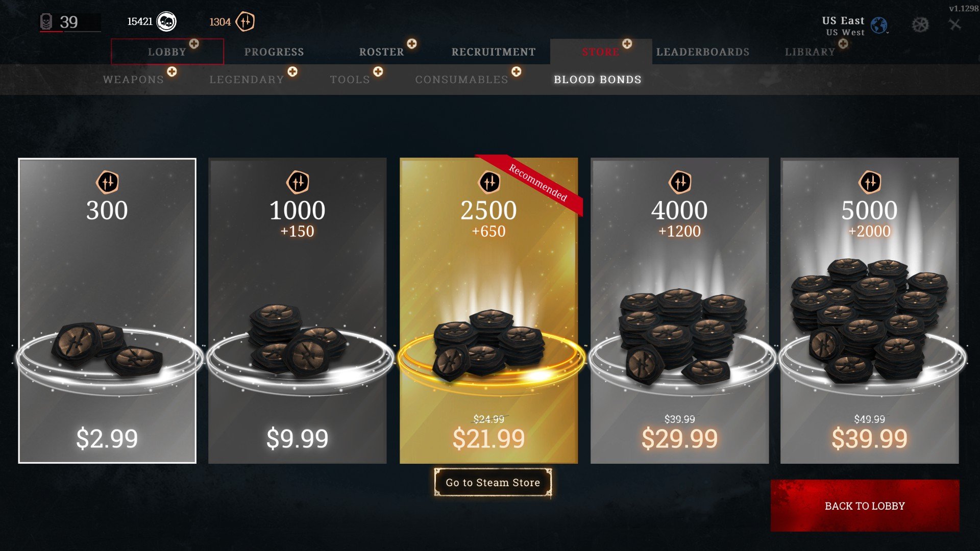Go to the Recruitment tab
Viewport: 980px width, 551px height.
click(x=494, y=52)
